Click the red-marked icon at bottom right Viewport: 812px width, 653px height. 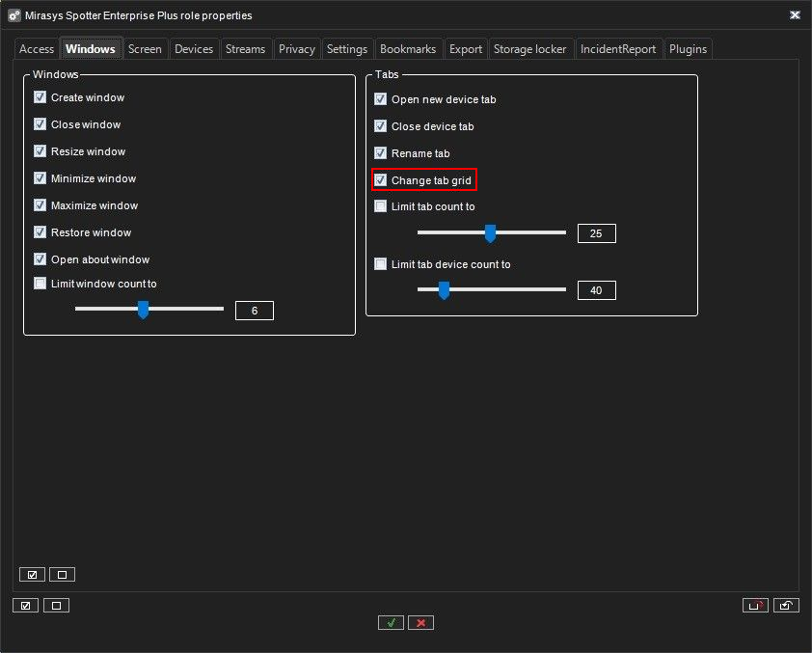(755, 606)
